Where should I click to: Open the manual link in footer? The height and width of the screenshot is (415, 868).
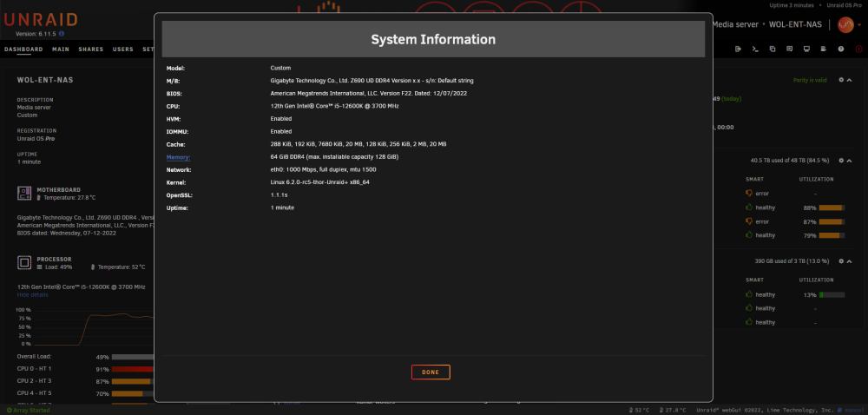[x=851, y=410]
